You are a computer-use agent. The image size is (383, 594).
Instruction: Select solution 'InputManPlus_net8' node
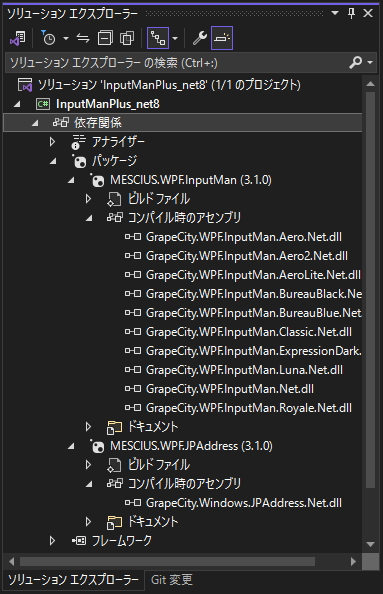pos(169,85)
